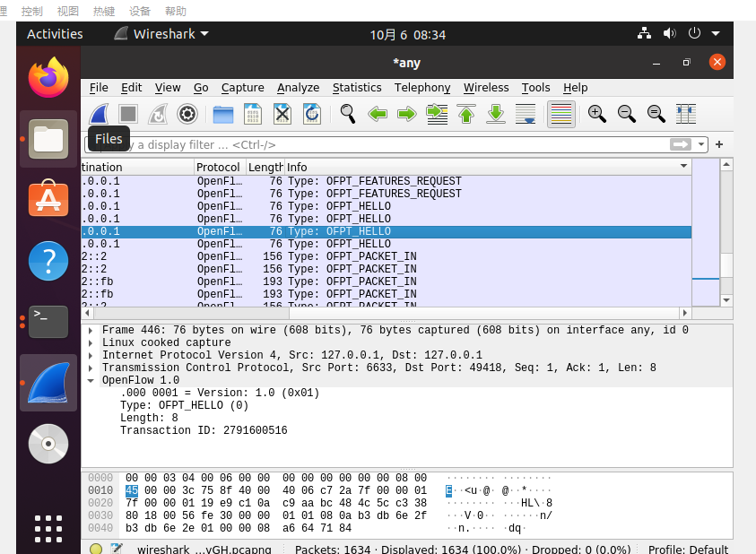Image resolution: width=756 pixels, height=554 pixels.
Task: Open the Edit menu
Action: coord(131,88)
